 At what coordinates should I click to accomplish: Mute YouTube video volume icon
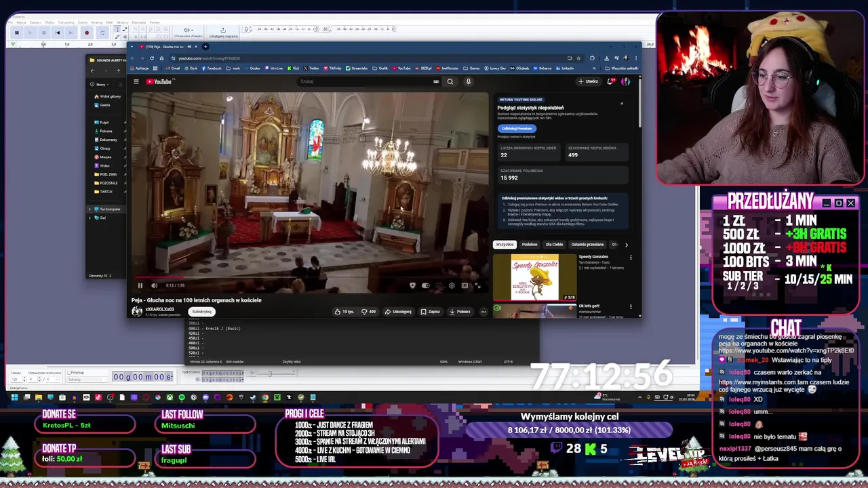coord(154,285)
